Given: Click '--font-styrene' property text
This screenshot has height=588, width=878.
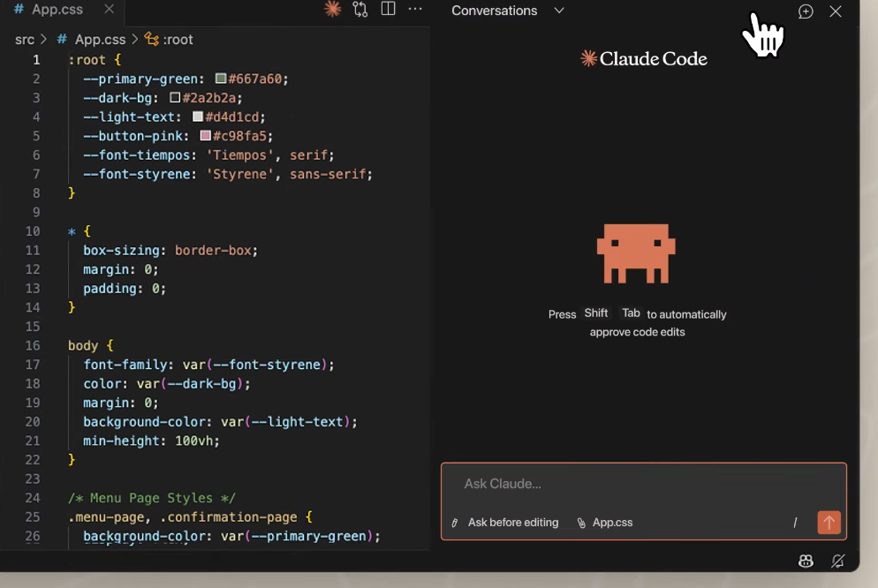Looking at the screenshot, I should point(140,174).
